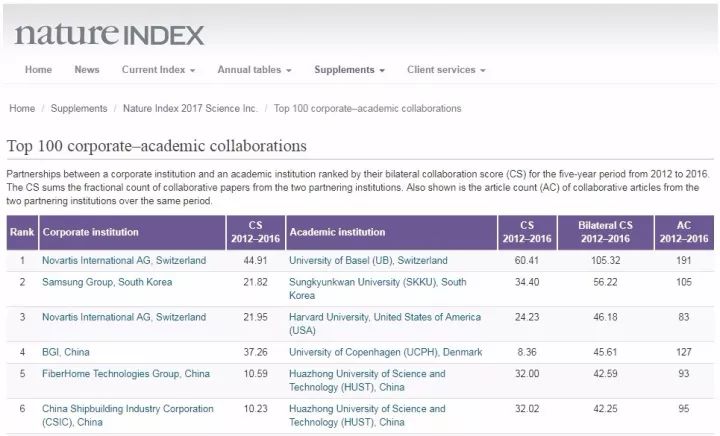Select academic CS value 60.41
The image size is (720, 436).
pos(527,260)
